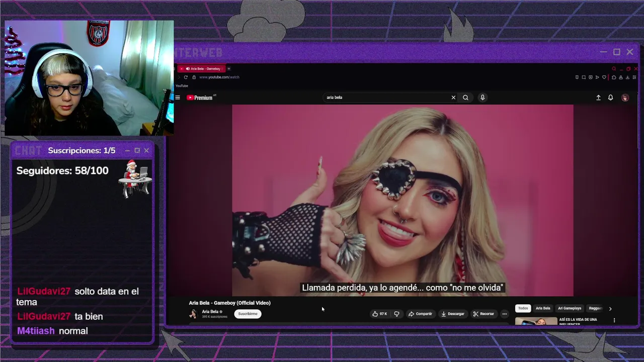Run the YouTube search magnifier button
Image resolution: width=644 pixels, height=362 pixels.
tap(465, 98)
